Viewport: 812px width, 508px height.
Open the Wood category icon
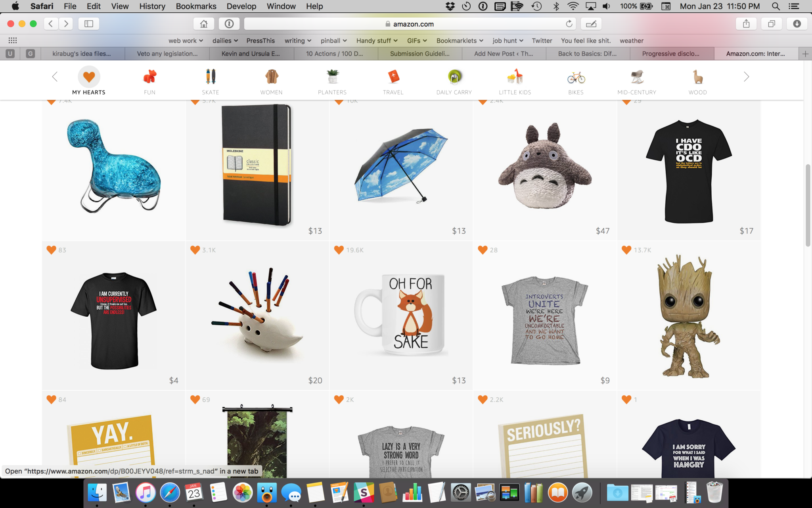pos(698,77)
